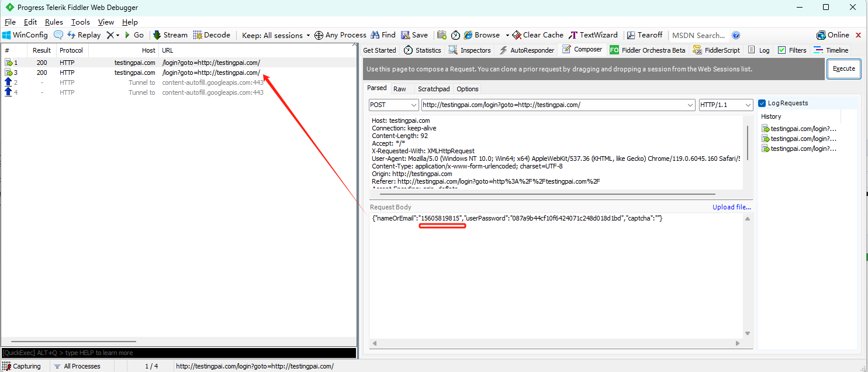Image resolution: width=868 pixels, height=372 pixels.
Task: Click the Upload file... link
Action: point(732,207)
